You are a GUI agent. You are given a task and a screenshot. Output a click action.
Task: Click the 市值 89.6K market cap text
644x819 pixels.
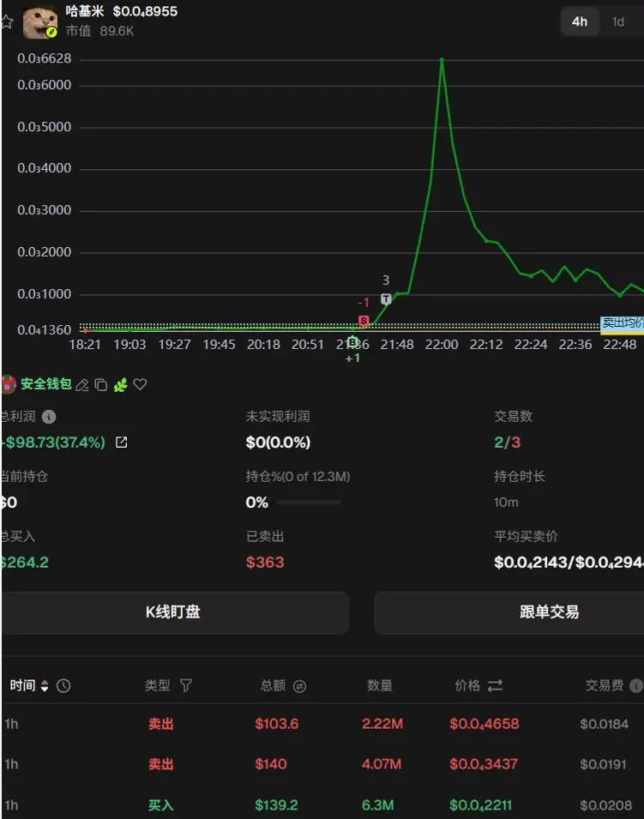[x=99, y=32]
